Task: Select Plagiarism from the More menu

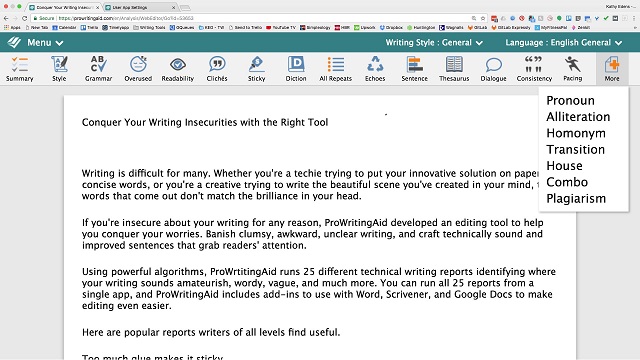Action: point(576,198)
